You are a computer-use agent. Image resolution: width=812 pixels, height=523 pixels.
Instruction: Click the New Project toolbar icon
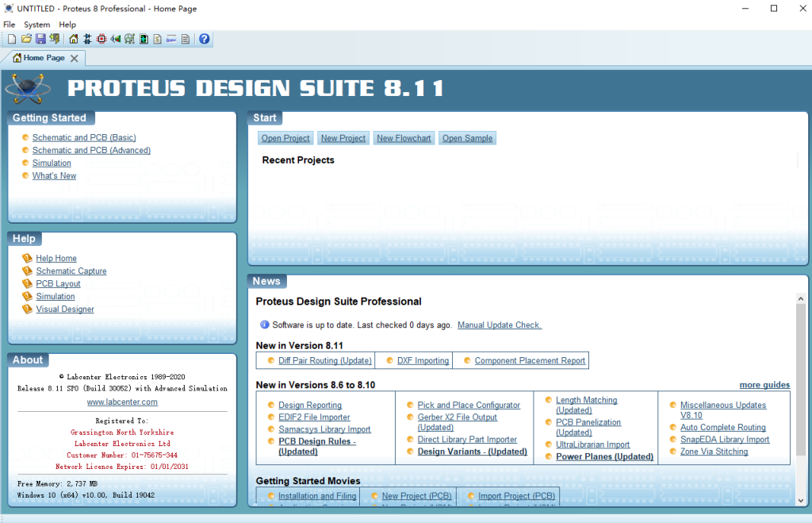pos(12,39)
